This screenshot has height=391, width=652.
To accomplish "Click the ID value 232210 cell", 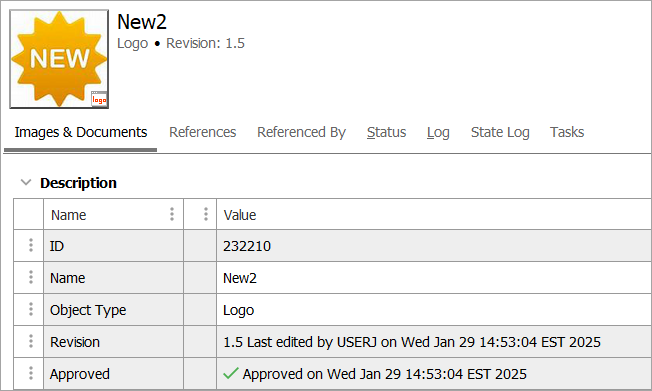I will tap(434, 246).
